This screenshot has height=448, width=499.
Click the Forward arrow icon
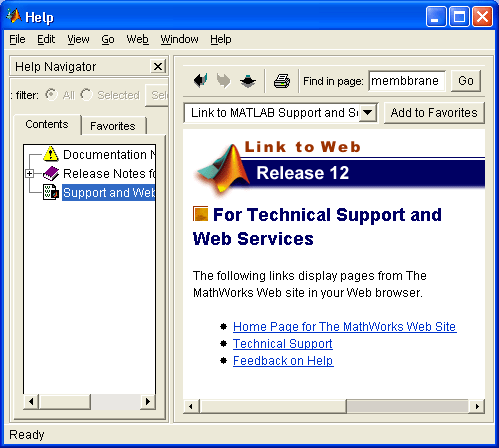click(x=224, y=81)
